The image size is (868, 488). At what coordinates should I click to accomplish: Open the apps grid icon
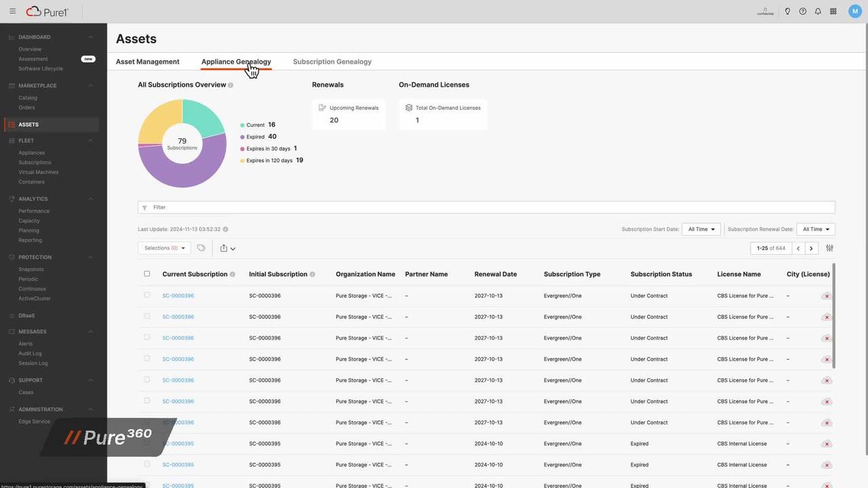[x=833, y=11]
